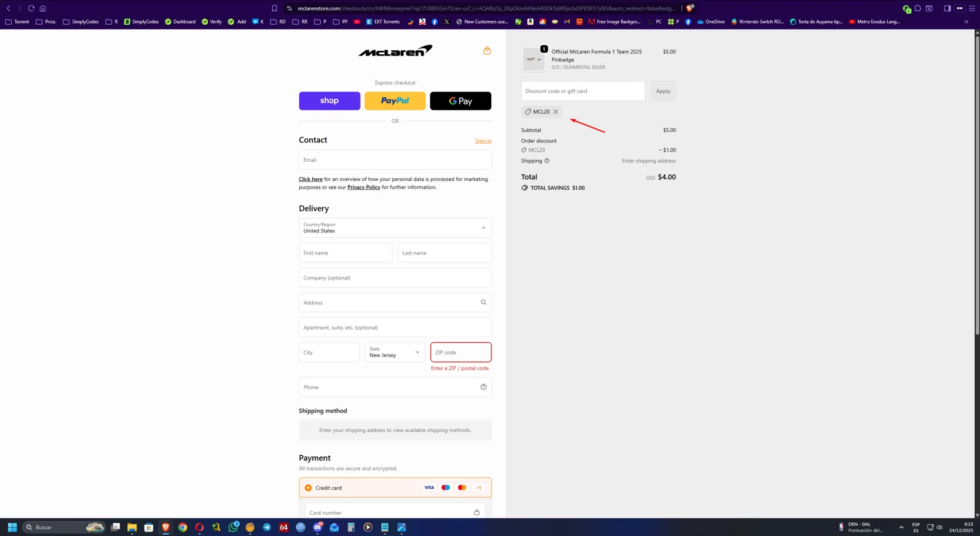Open the Torrent bookmark folder

click(17, 22)
